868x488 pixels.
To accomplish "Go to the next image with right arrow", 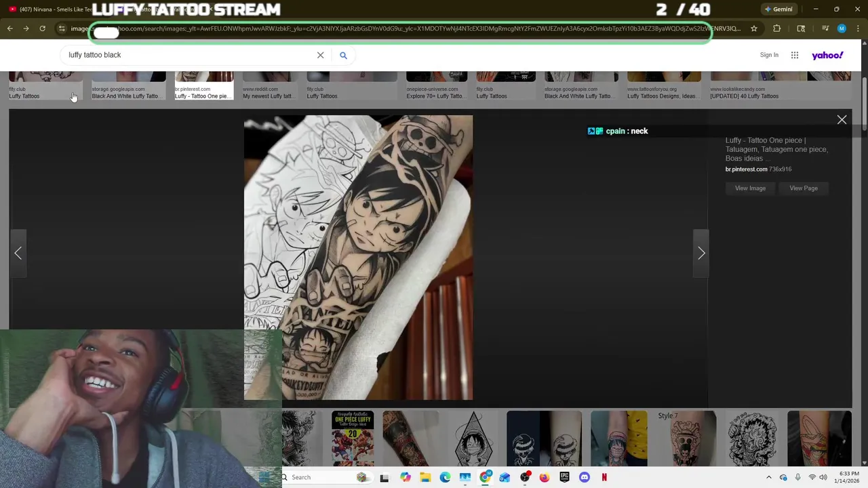I will pyautogui.click(x=701, y=253).
